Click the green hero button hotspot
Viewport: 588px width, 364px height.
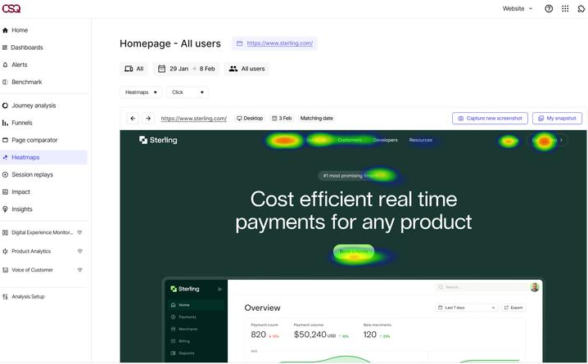coord(354,252)
